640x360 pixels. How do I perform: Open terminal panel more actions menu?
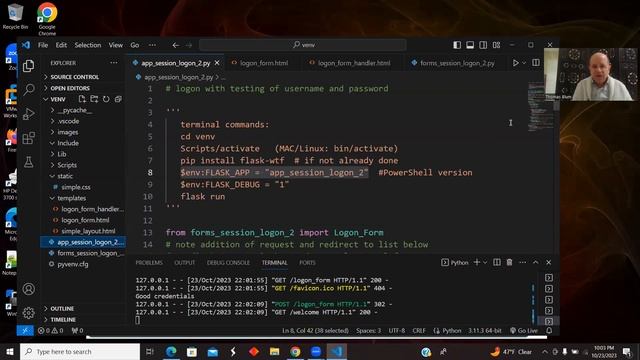[522, 262]
